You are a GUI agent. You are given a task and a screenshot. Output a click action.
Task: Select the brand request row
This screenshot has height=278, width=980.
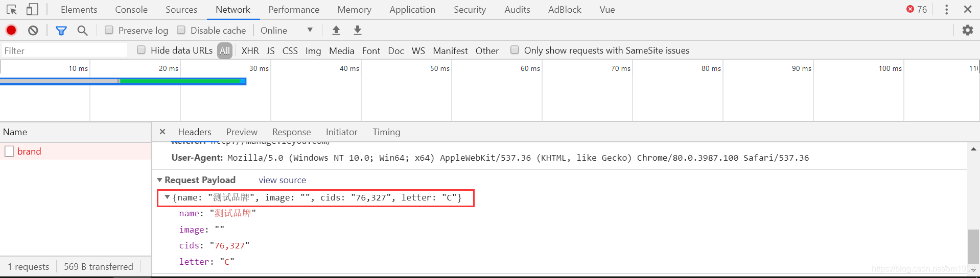[76, 151]
